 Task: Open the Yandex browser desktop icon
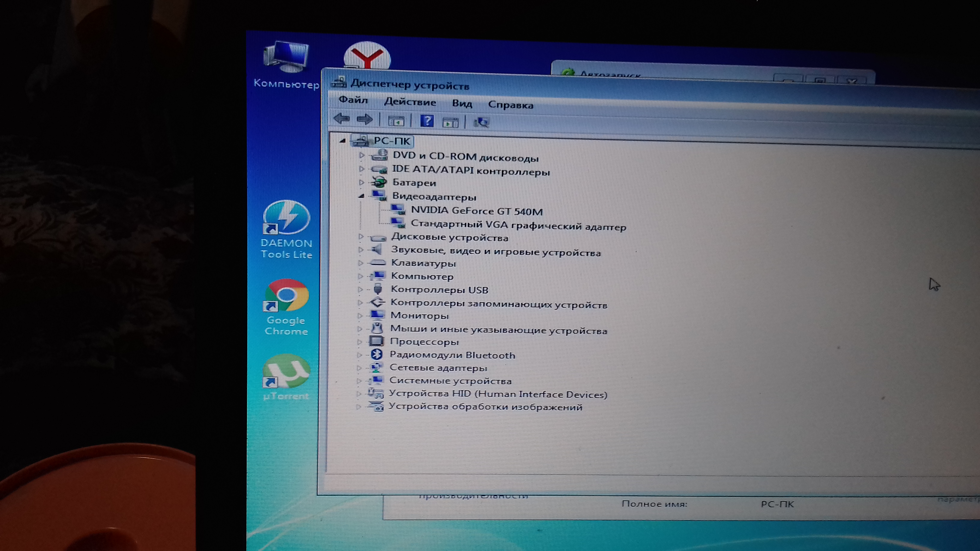click(367, 56)
